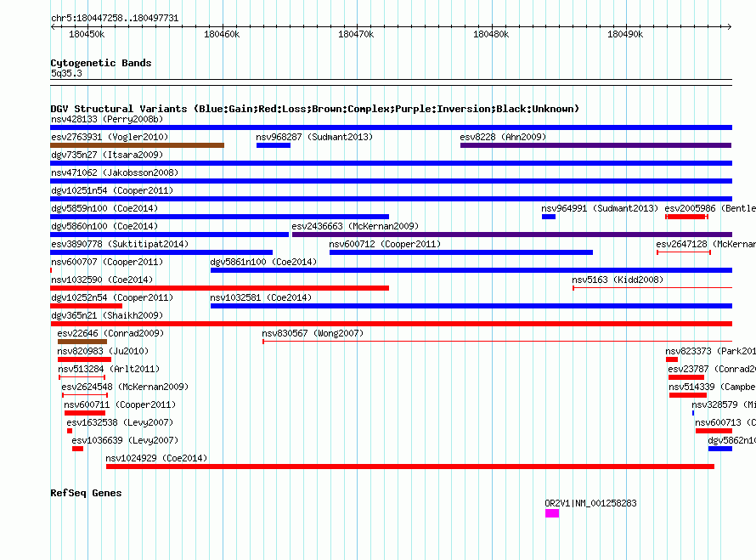Click the nsv964991 (Sudmant2013) label
756x560 pixels.
[600, 208]
